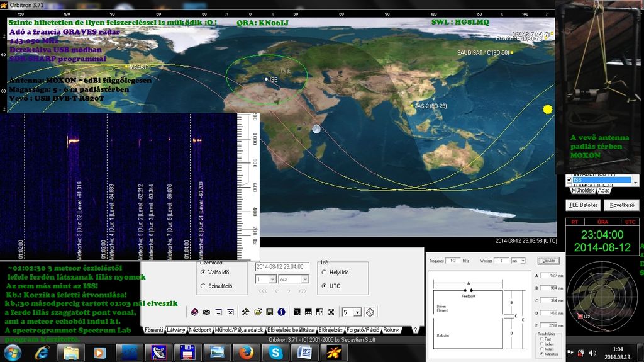Click the black panel-layout icon after info
The height and width of the screenshot is (362, 644).
coord(297,312)
